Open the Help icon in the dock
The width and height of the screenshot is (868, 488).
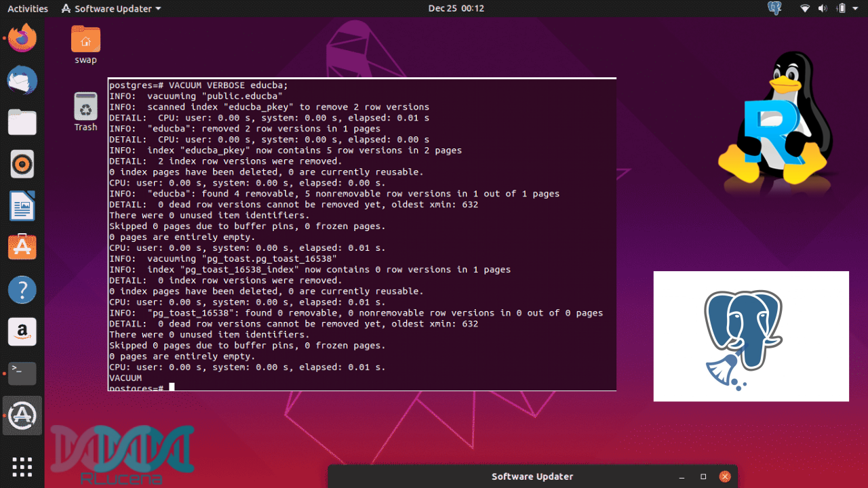pos(22,290)
